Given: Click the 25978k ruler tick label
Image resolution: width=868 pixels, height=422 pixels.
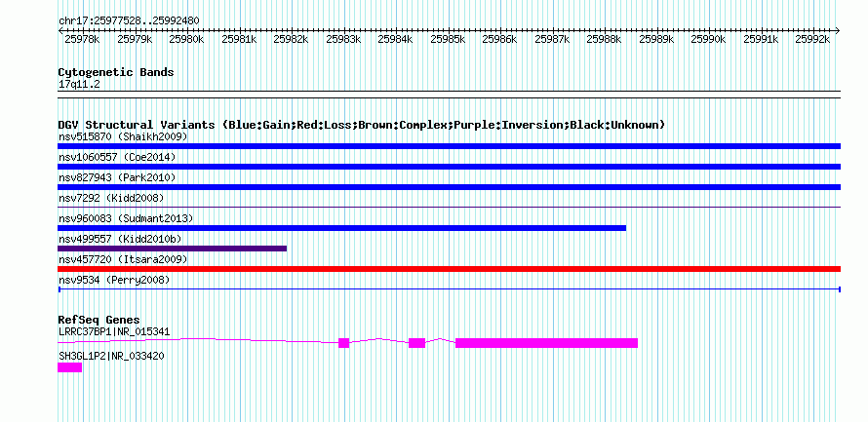Looking at the screenshot, I should [82, 39].
